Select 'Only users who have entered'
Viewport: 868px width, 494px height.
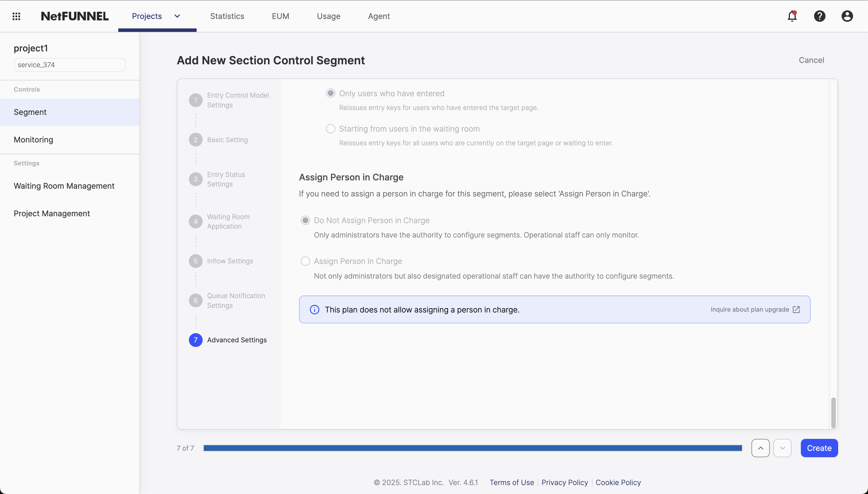[331, 92]
